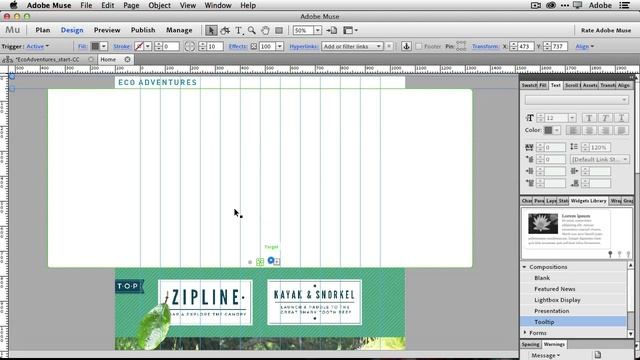
Task: Open the Fill color swatch
Action: (x=95, y=47)
